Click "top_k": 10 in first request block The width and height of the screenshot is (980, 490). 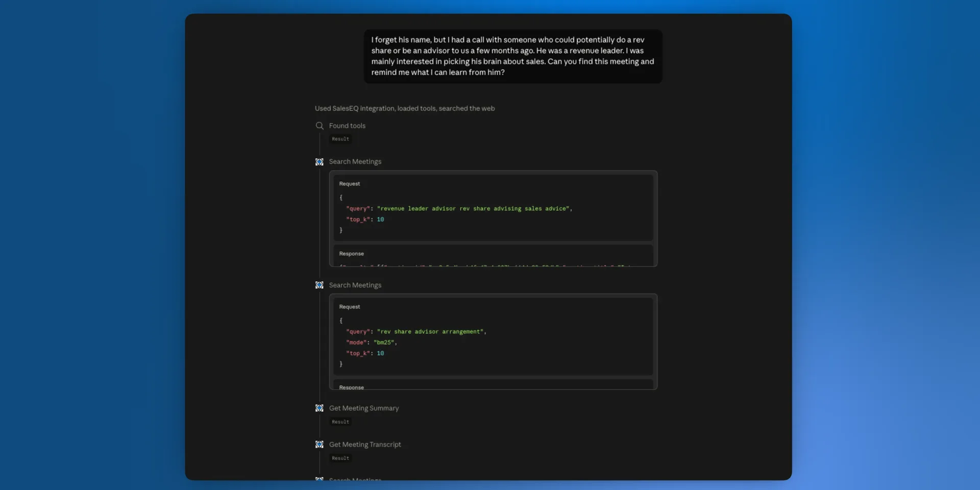pos(365,219)
